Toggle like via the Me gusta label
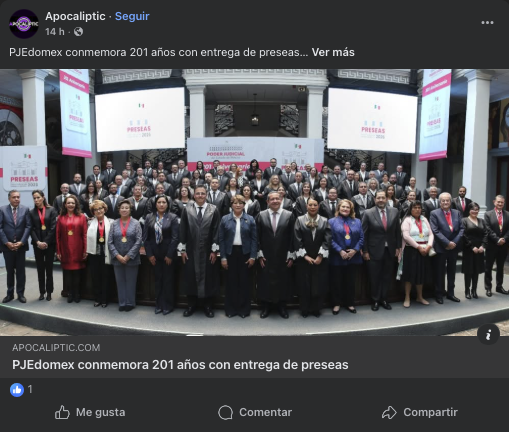Image resolution: width=509 pixels, height=432 pixels. 101,412
